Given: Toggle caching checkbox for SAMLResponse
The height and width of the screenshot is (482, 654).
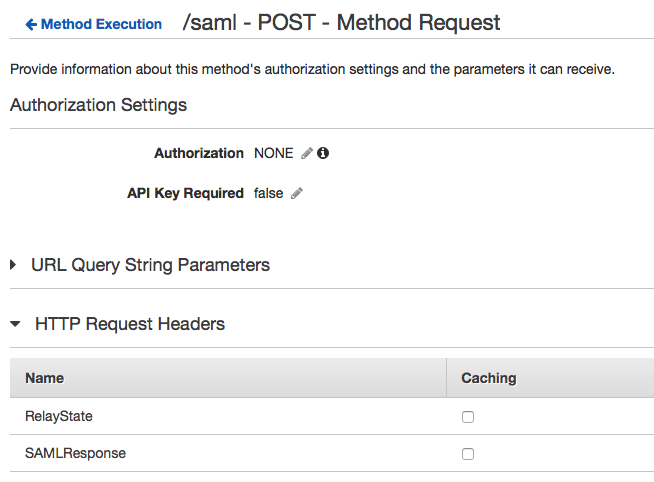Looking at the screenshot, I should point(468,454).
